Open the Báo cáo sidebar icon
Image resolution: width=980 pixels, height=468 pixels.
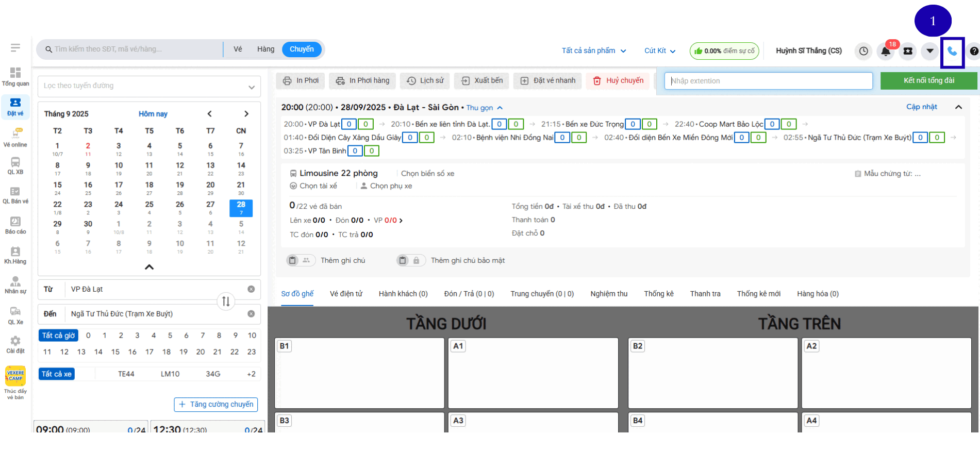pos(15,225)
